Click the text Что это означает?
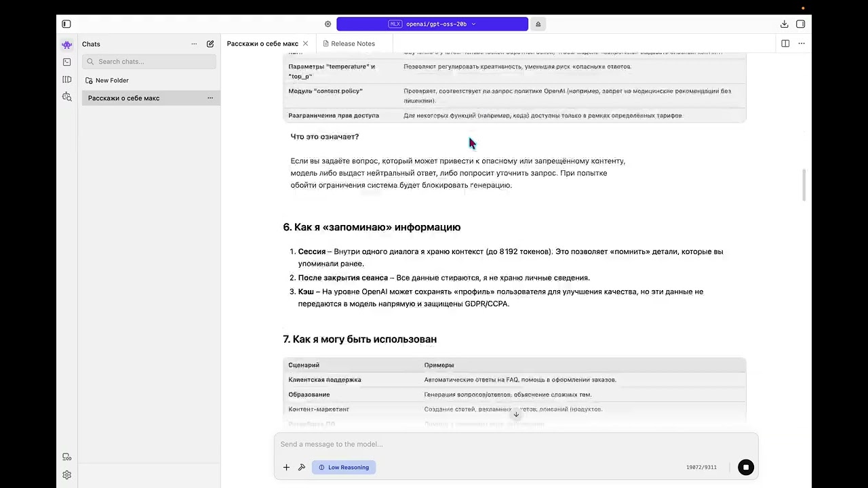868x488 pixels. (325, 137)
